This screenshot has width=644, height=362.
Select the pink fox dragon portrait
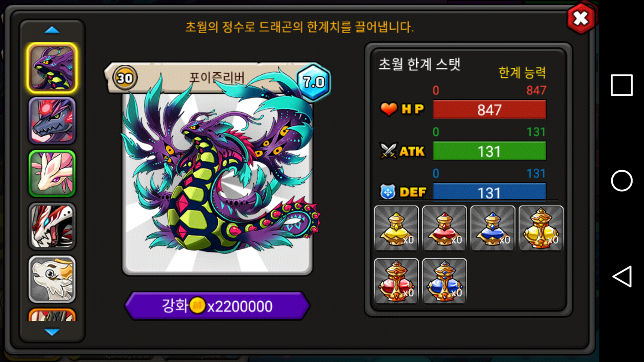[x=52, y=173]
